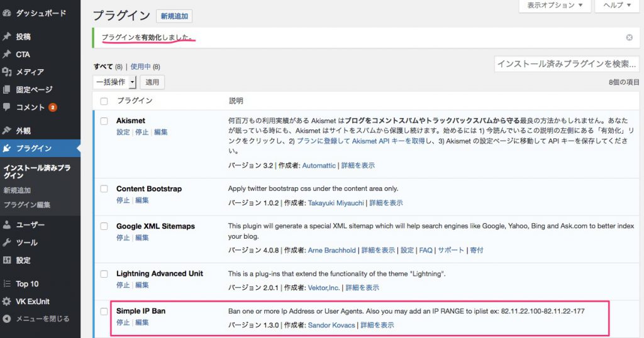Screen dimensions: 644x338
Task: Open ダッシュボード in the sidebar
Action: (x=41, y=13)
